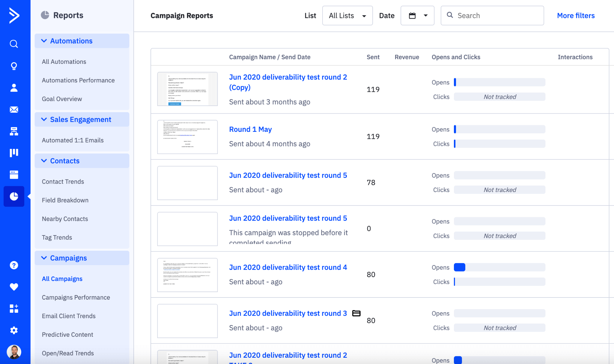
Task: Open Open/Read Trends report
Action: coord(68,353)
